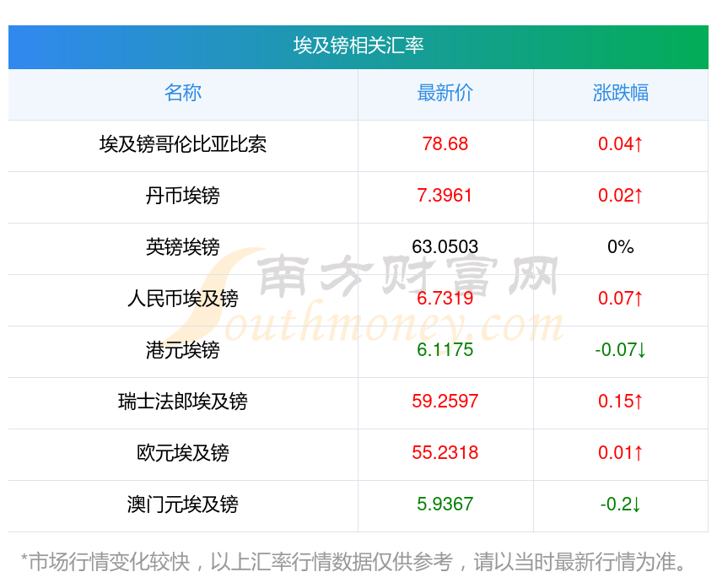Select the 最新价 column header
This screenshot has width=717, height=588.
445,93
